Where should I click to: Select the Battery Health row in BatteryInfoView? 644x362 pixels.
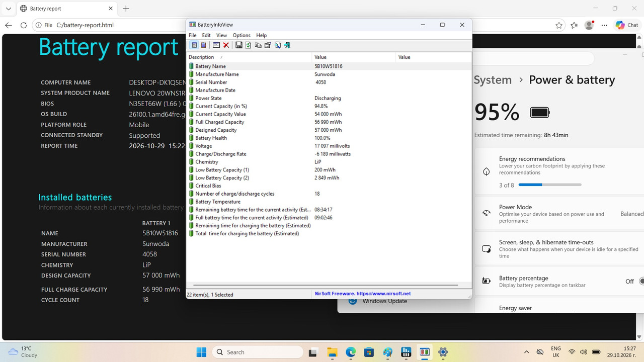tap(329, 138)
